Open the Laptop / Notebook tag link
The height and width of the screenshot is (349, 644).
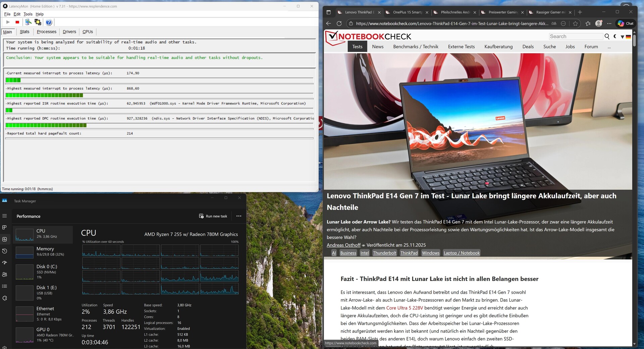click(462, 253)
